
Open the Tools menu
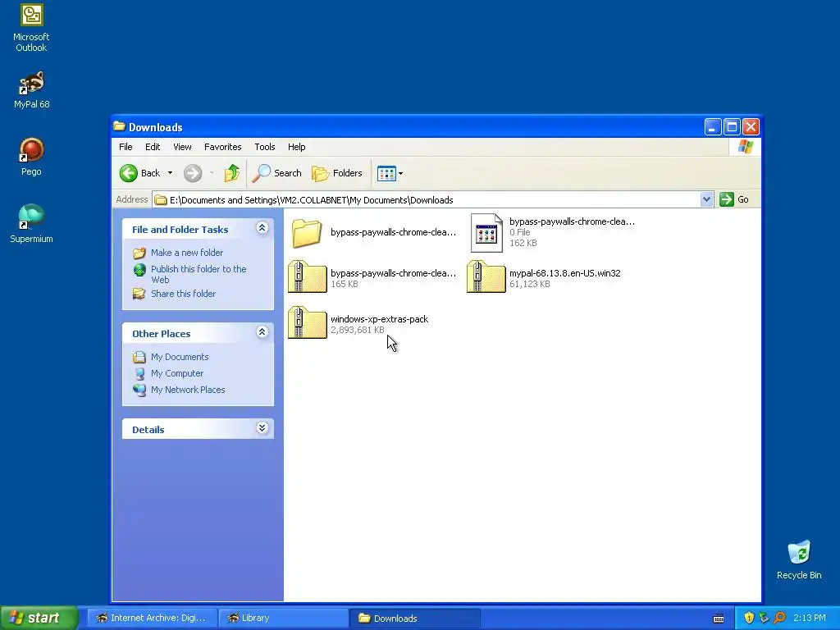point(265,147)
